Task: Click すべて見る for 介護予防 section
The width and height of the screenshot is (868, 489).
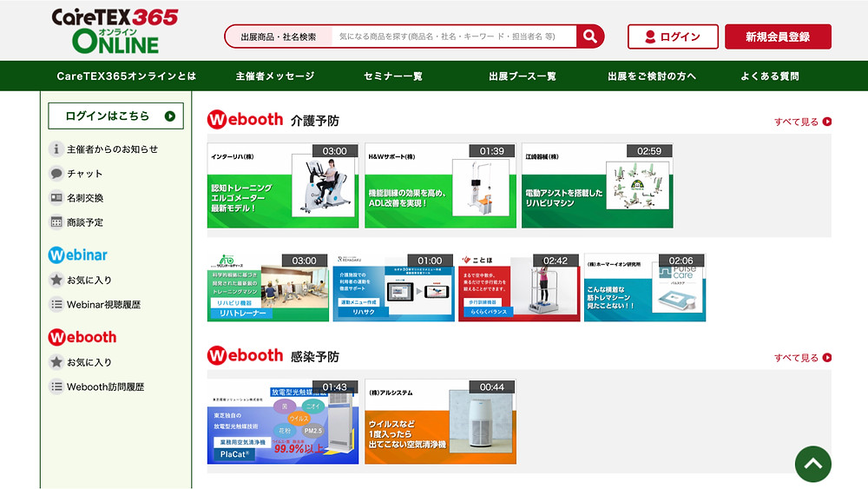Action: (x=796, y=122)
